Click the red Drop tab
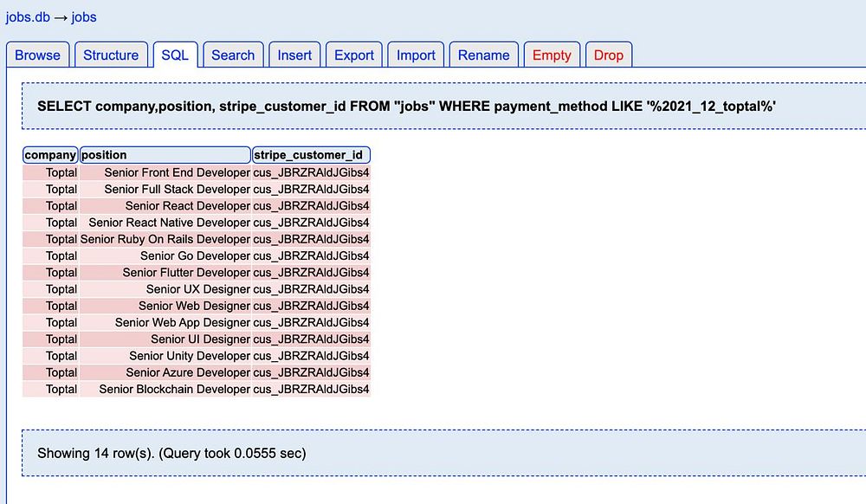This screenshot has width=866, height=504. coord(609,55)
